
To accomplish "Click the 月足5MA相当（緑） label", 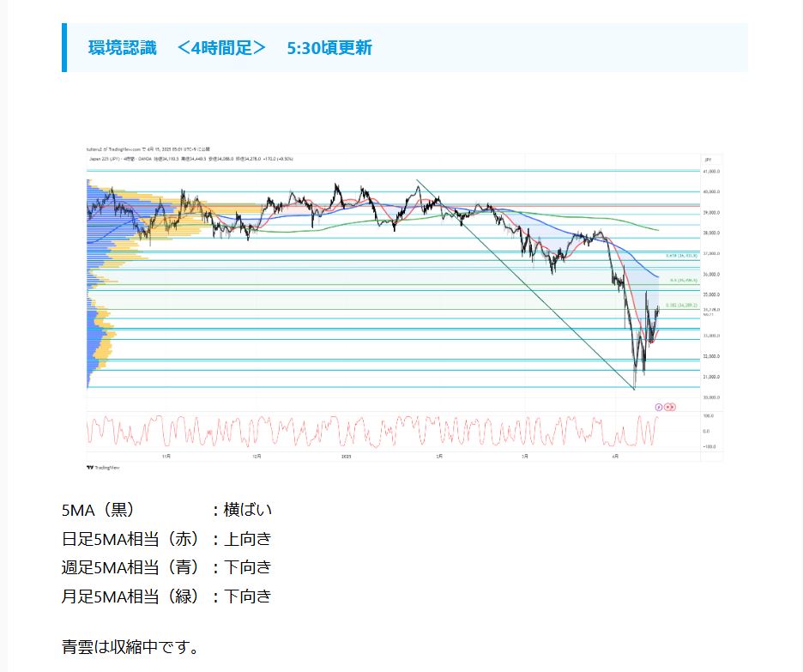I will [x=130, y=596].
